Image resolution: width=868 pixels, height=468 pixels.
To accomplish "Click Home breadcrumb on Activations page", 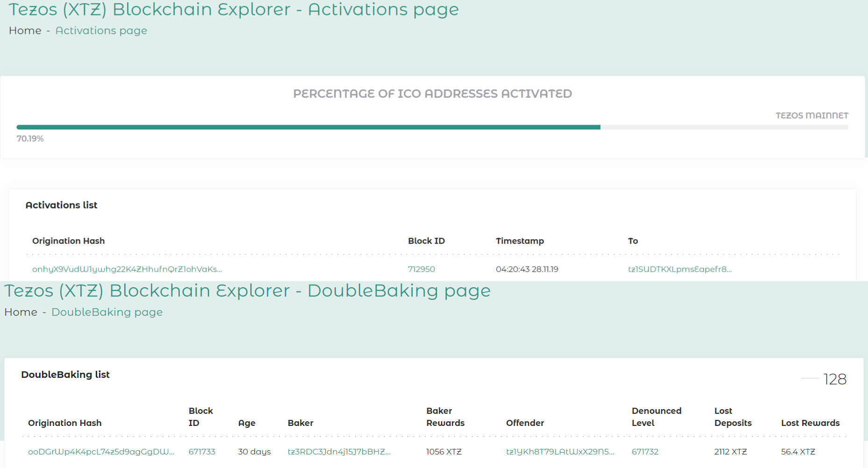I will tap(25, 30).
